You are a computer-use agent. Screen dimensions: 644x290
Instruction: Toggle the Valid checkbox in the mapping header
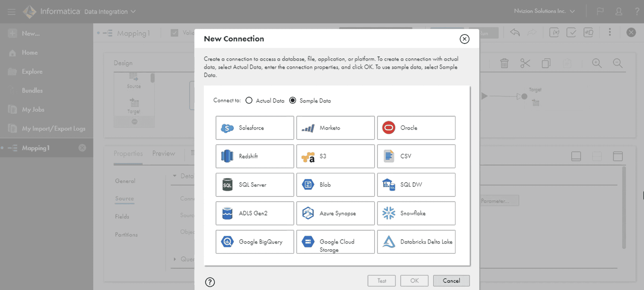click(174, 33)
